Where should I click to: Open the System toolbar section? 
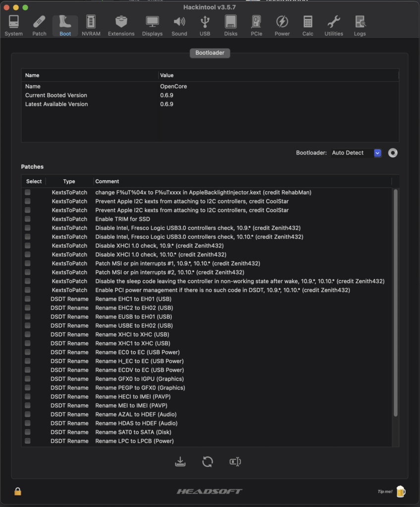[x=13, y=26]
